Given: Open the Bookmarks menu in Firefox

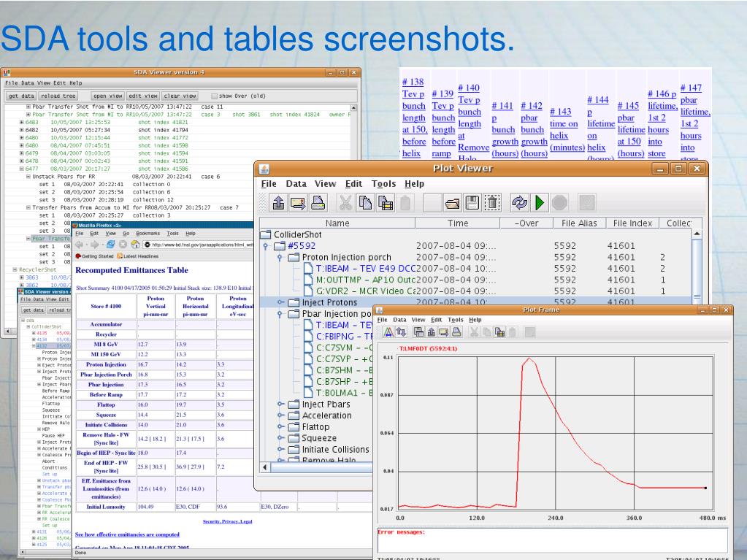Looking at the screenshot, I should 148,234.
